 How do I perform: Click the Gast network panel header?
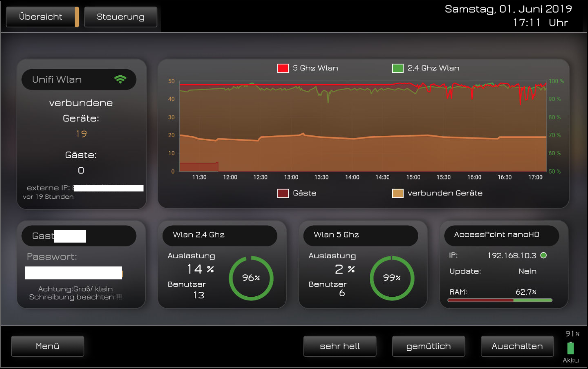point(79,236)
